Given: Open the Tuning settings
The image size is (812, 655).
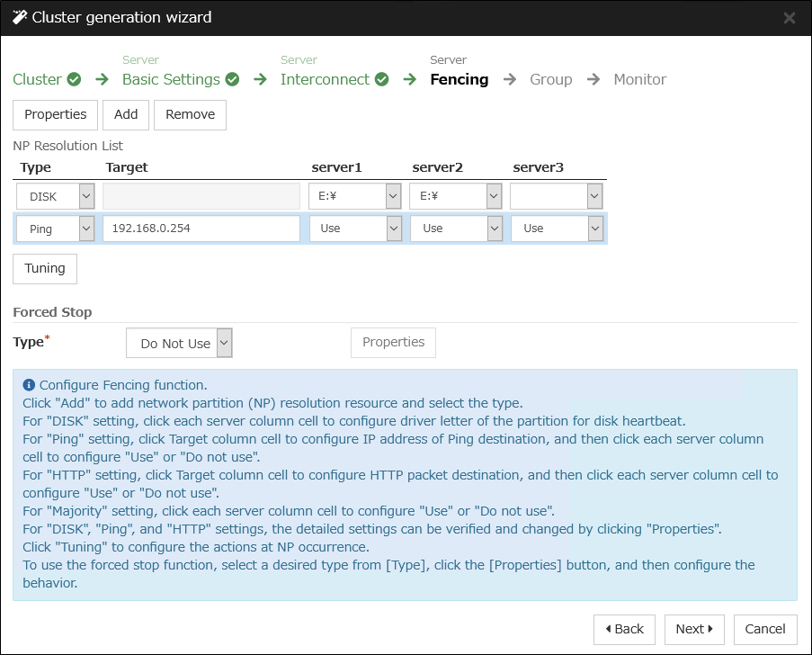Looking at the screenshot, I should point(45,268).
